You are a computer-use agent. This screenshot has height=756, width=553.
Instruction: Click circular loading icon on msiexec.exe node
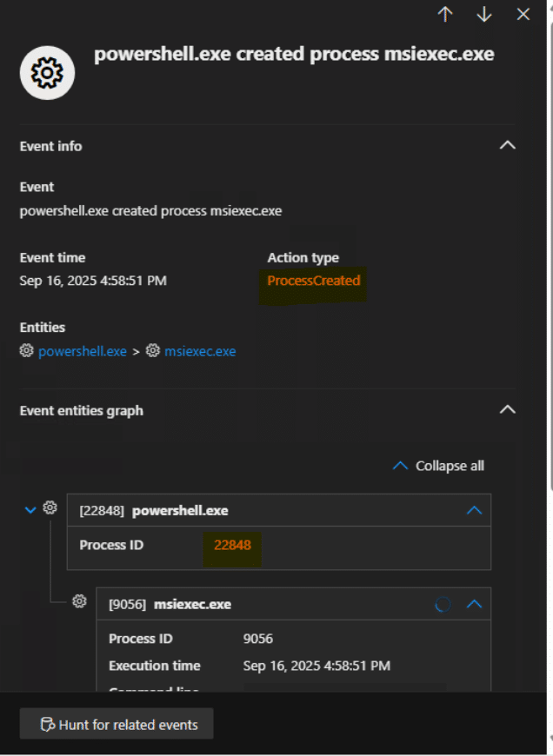pos(443,604)
